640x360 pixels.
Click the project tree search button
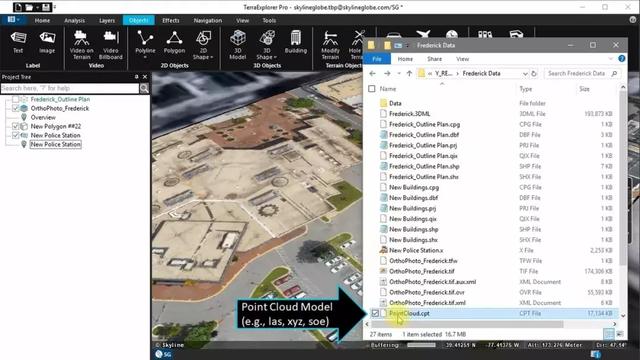144,88
